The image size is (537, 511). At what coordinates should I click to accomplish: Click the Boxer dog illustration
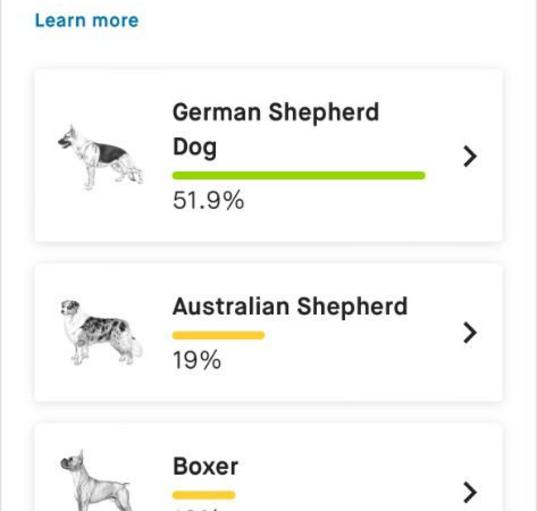(x=96, y=480)
